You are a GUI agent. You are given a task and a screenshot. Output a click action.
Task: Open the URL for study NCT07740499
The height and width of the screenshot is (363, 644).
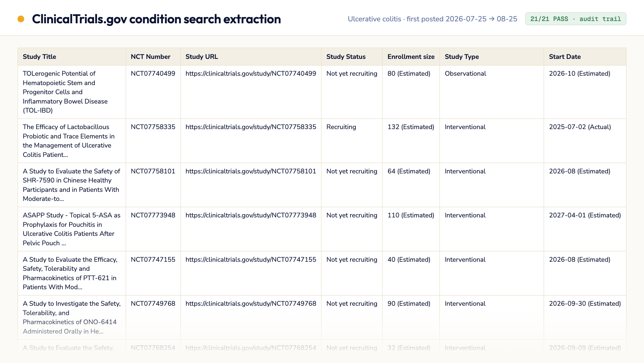pyautogui.click(x=251, y=73)
